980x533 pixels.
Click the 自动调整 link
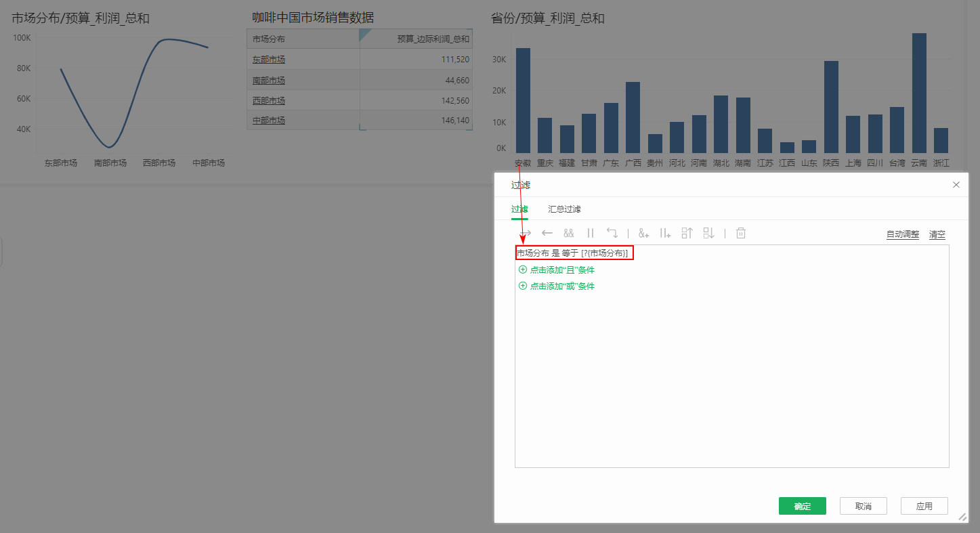(x=903, y=234)
